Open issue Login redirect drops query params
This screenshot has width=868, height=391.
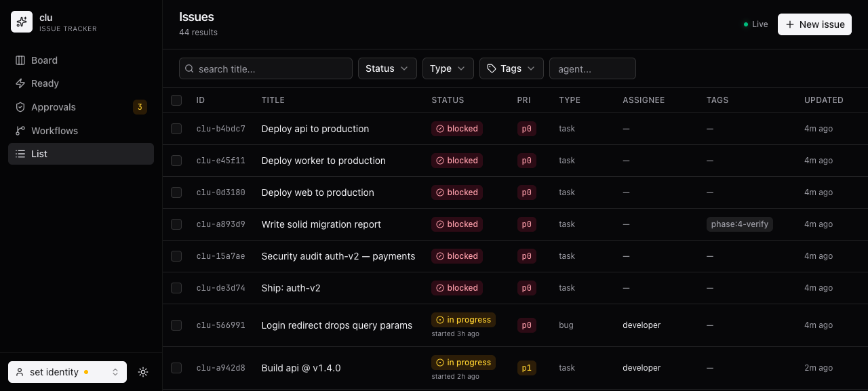tap(337, 325)
